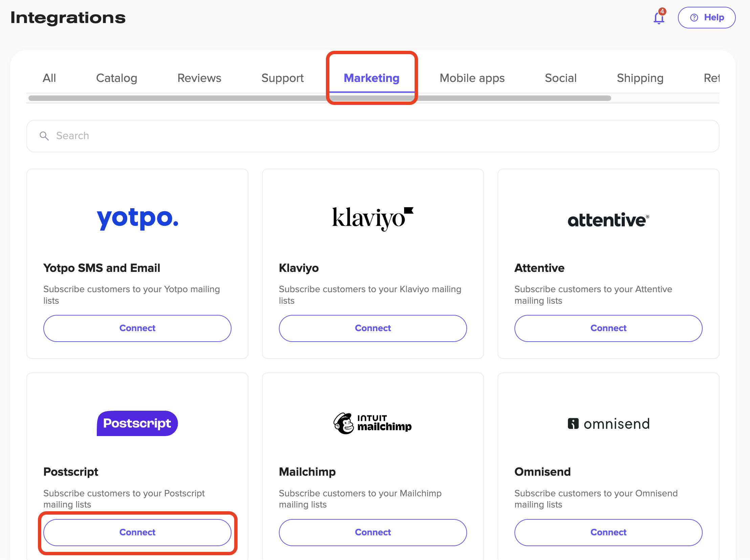750x560 pixels.
Task: Focus the Search integrations field
Action: (x=373, y=136)
